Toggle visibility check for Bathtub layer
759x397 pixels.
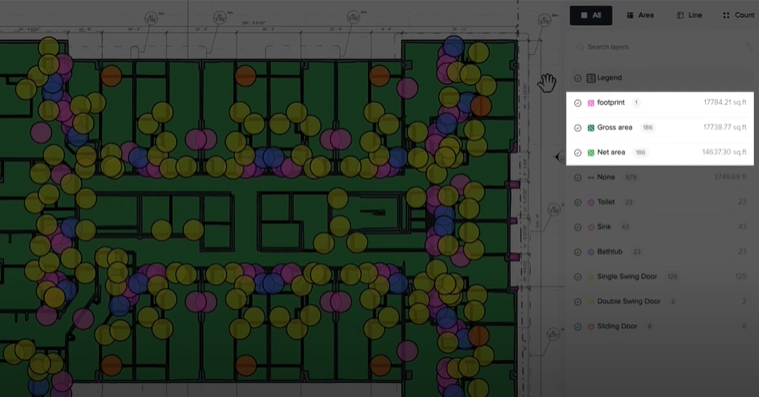(x=577, y=252)
